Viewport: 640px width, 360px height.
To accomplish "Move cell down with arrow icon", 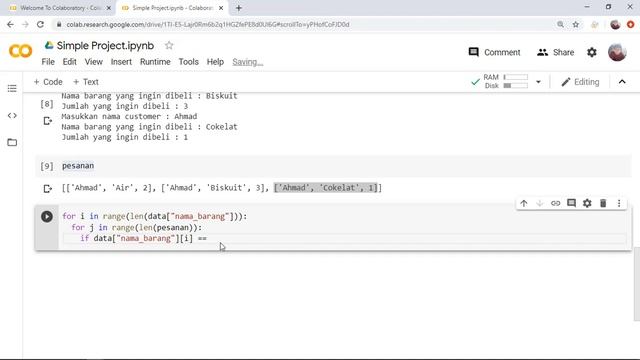I will [540, 203].
